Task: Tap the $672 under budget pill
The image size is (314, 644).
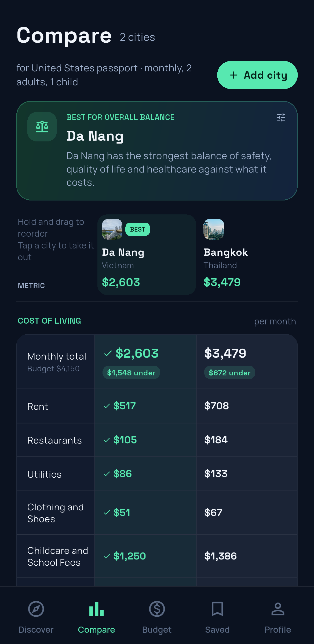Action: tap(230, 373)
